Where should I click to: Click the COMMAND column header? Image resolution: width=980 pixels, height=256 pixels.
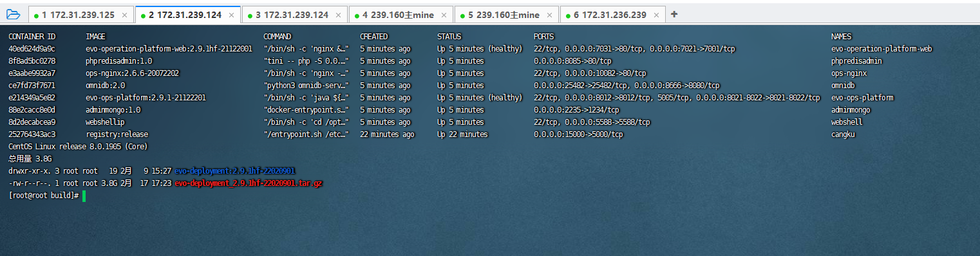point(278,37)
